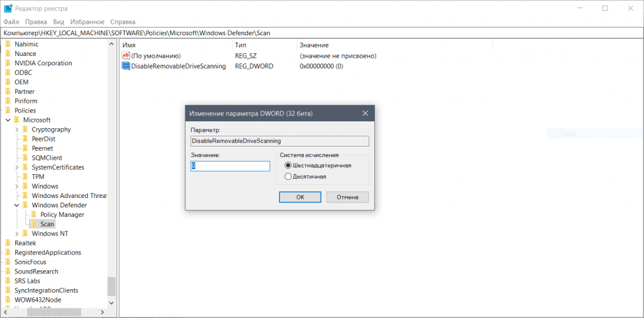644x318 pixels.
Task: Click the REG_DWORD type cell
Action: [x=254, y=66]
